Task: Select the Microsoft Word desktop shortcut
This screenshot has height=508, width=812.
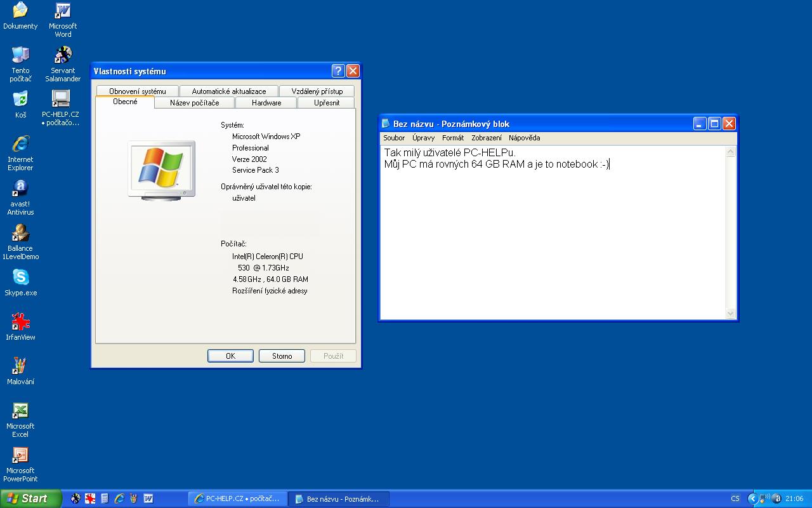Action: (63, 20)
